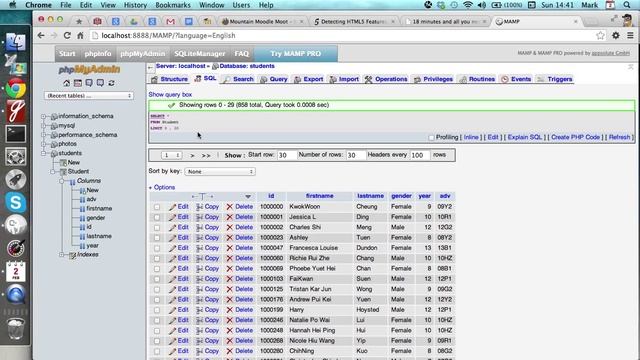Image resolution: width=640 pixels, height=360 pixels.
Task: Open the page number selector
Action: (x=171, y=155)
